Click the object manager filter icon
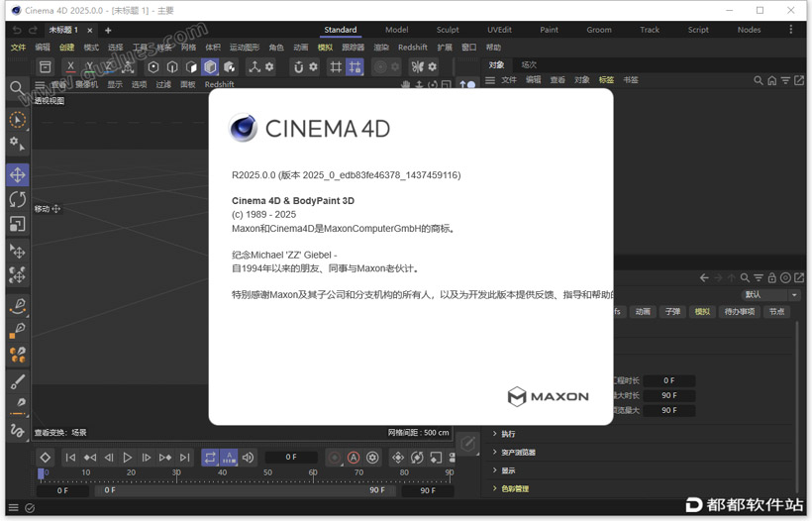 pyautogui.click(x=785, y=80)
